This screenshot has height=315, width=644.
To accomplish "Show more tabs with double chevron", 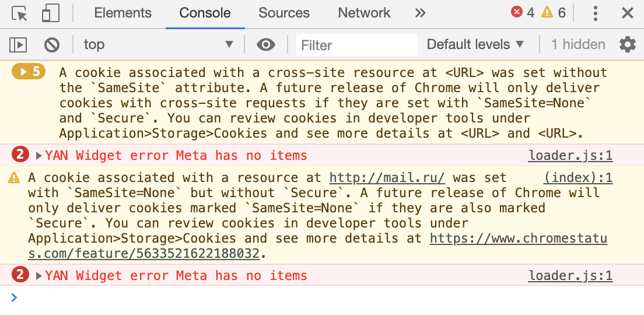I will pyautogui.click(x=420, y=13).
